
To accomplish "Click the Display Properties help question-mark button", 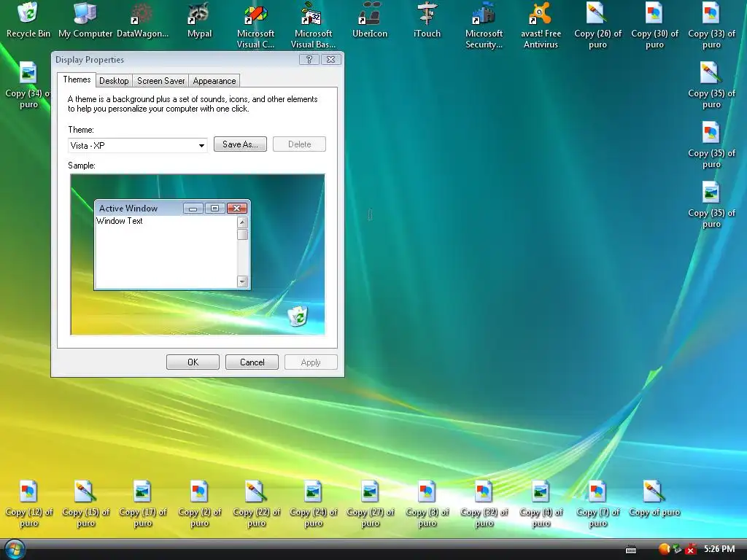I will [309, 60].
